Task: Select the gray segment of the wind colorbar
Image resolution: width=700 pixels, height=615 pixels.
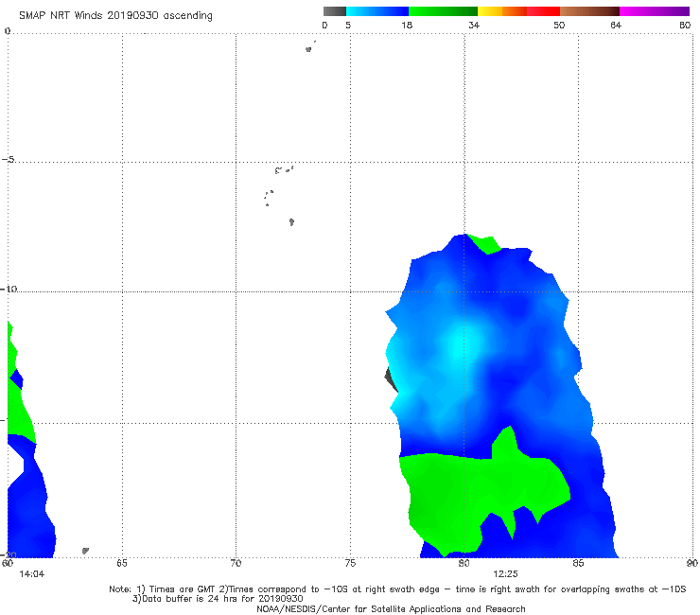Action: point(334,11)
